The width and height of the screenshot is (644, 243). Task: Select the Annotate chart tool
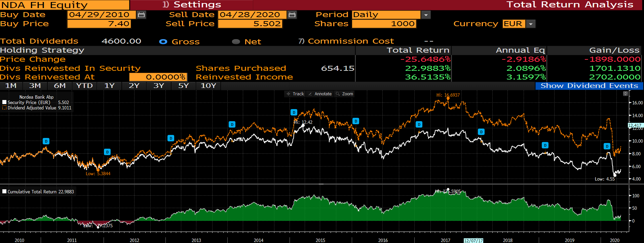pyautogui.click(x=320, y=94)
